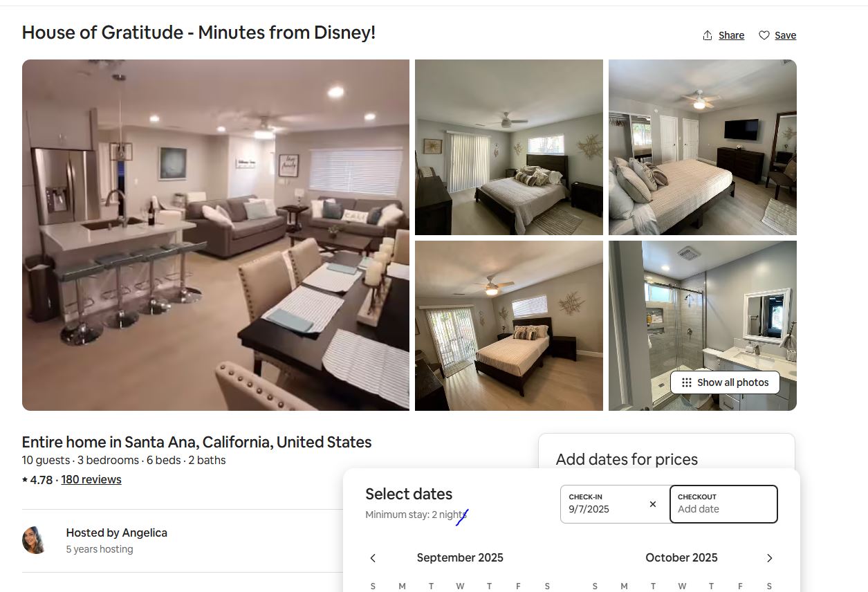The height and width of the screenshot is (592, 868).
Task: Click the rating star icon
Action: pos(25,480)
